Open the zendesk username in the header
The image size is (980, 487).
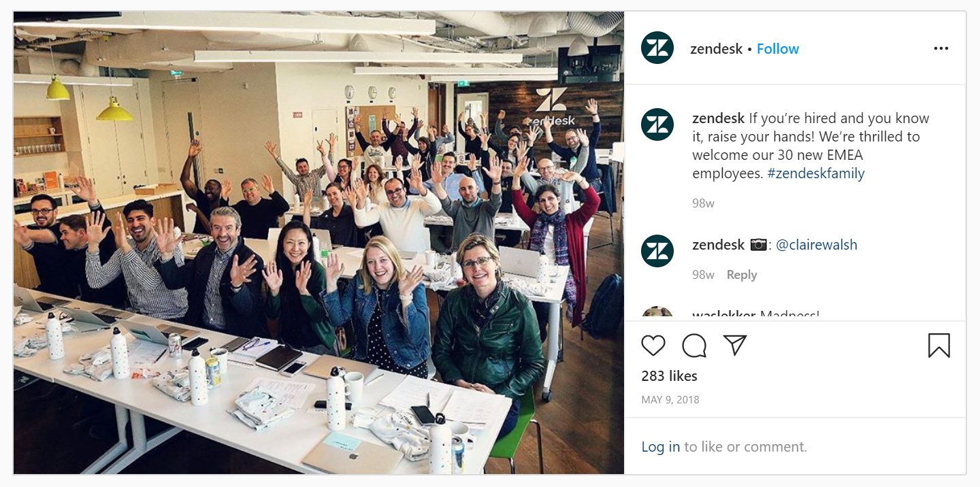[716, 49]
